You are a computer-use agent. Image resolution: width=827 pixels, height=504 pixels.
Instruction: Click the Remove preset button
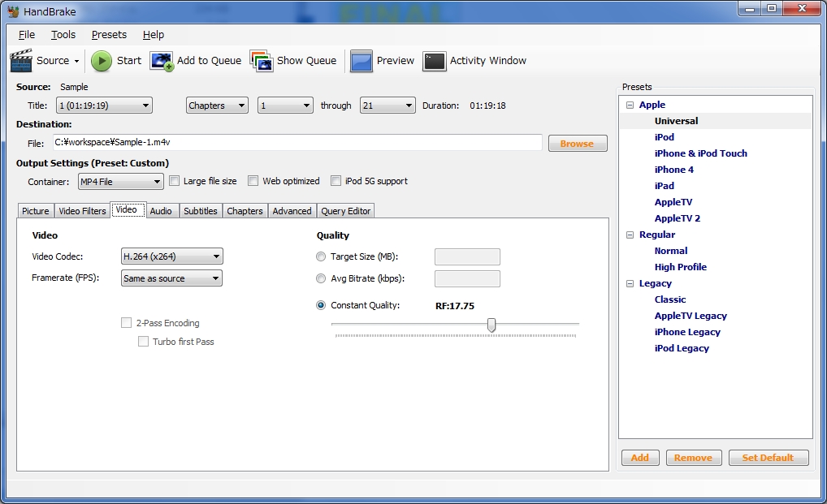click(693, 458)
